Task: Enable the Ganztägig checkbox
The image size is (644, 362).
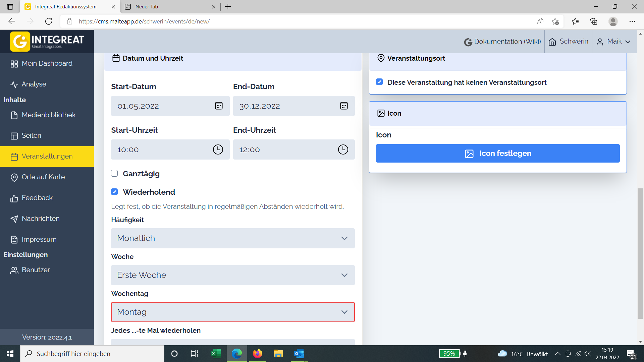Action: 114,173
